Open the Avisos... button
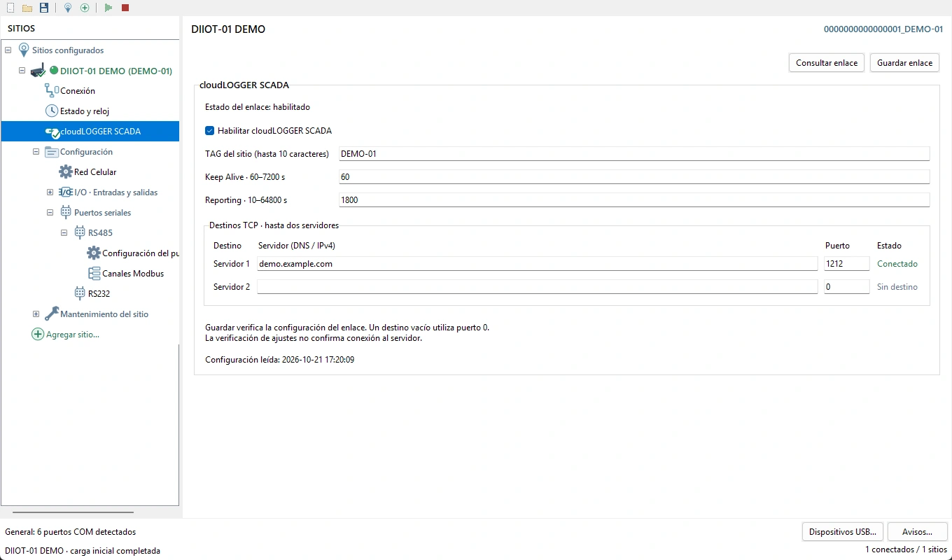Viewport: 952px width, 560px height. point(918,531)
